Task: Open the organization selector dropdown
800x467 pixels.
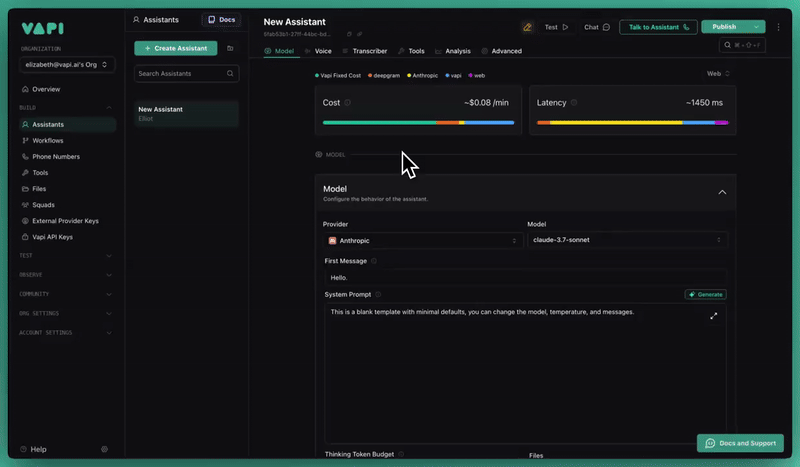Action: [67, 65]
